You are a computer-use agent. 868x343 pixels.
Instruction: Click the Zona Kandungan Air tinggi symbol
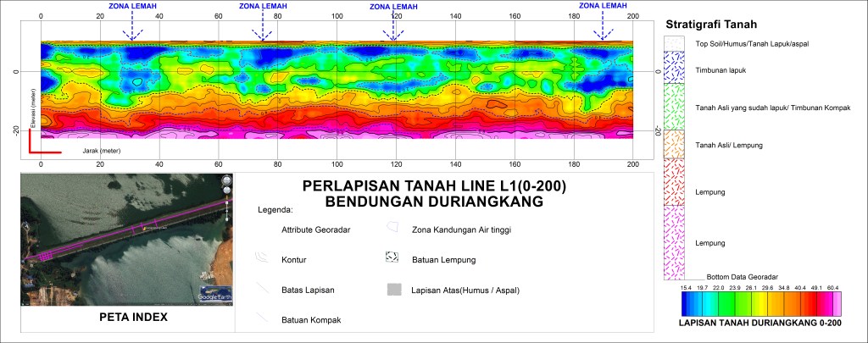pyautogui.click(x=392, y=227)
